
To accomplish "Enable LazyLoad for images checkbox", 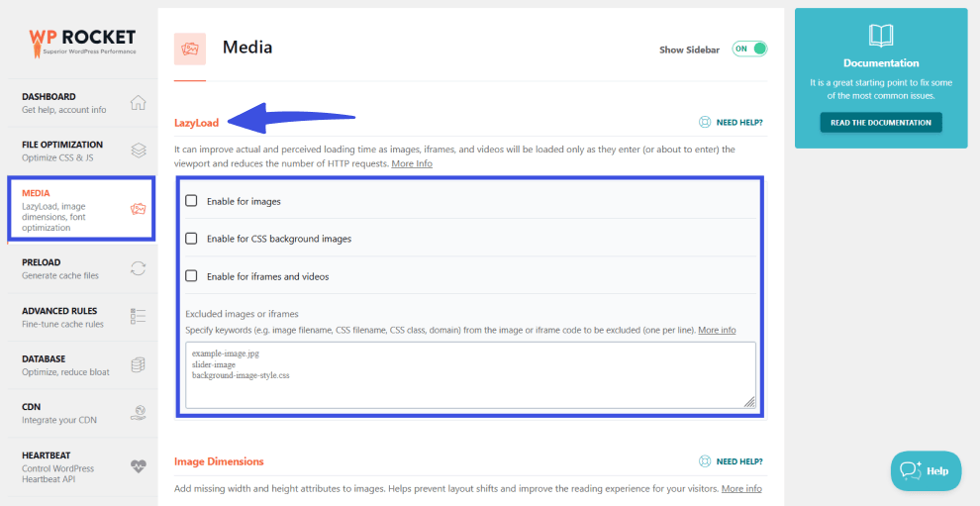I will [191, 201].
